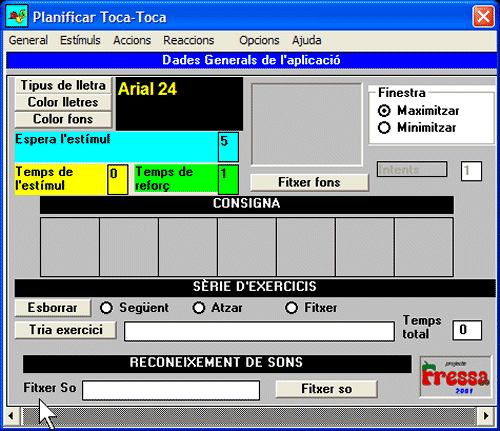Click the Tipus de lletra button

63,85
